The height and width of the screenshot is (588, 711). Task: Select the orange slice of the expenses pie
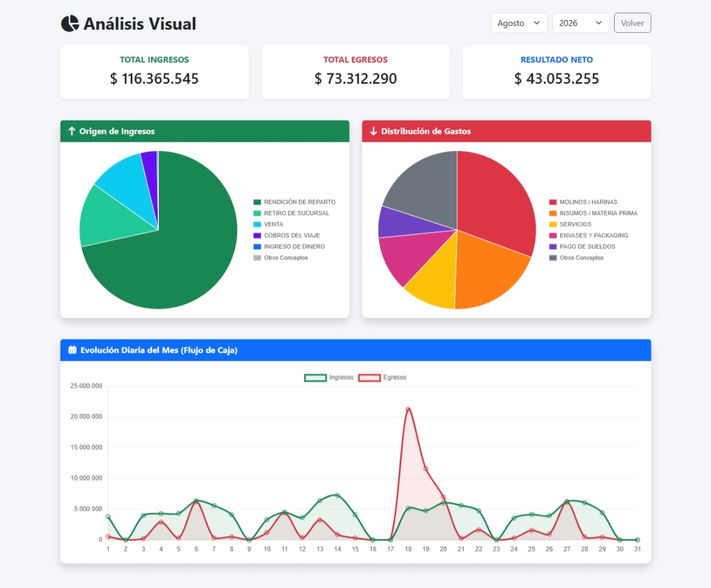[x=487, y=272]
